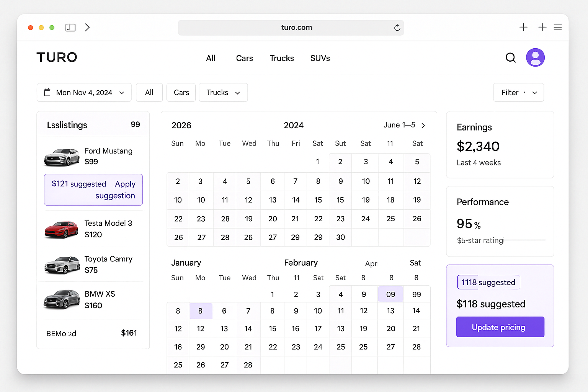This screenshot has width=588, height=392.
Task: Click the calendar icon beside Mon Nov 4, 2024
Action: [x=47, y=92]
